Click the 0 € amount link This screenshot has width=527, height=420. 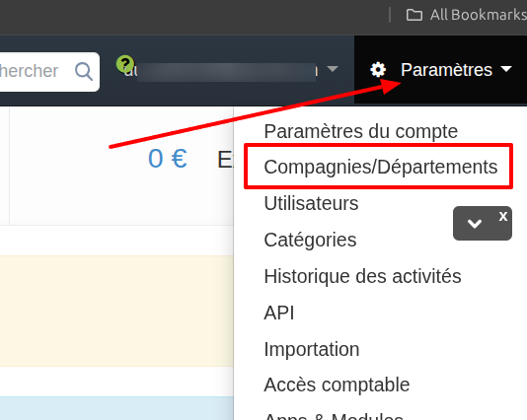(x=168, y=159)
